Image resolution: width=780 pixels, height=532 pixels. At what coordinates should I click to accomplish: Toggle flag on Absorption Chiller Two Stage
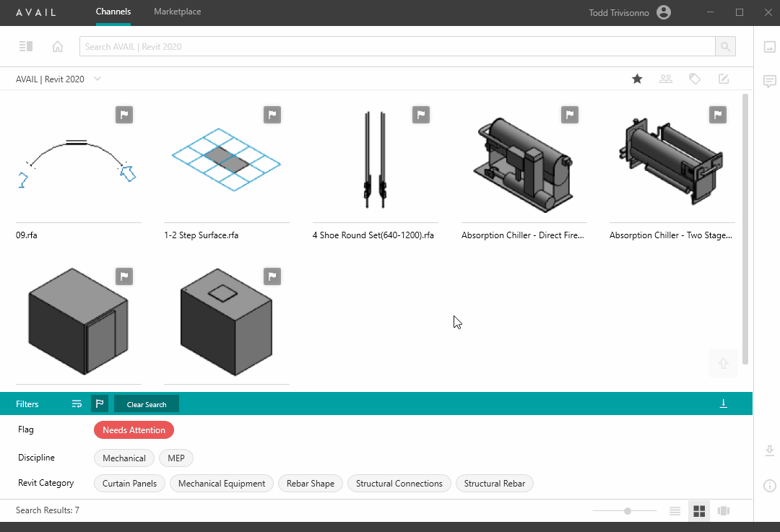click(718, 115)
